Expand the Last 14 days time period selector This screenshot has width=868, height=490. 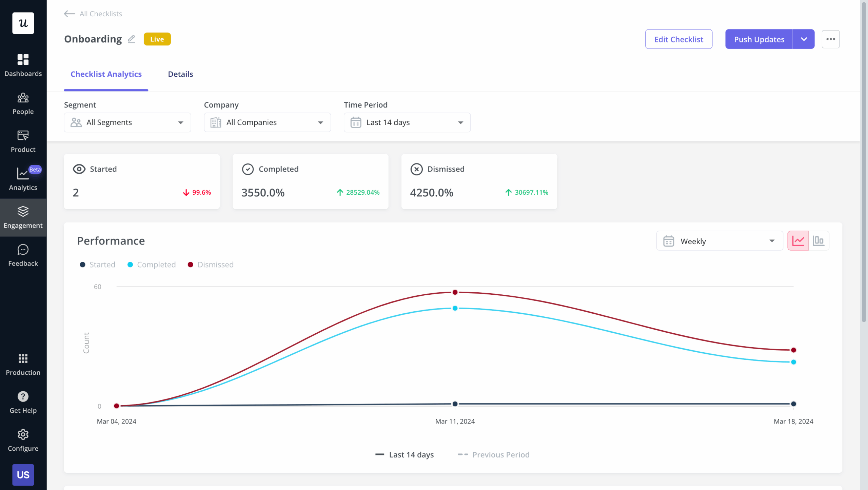(407, 122)
